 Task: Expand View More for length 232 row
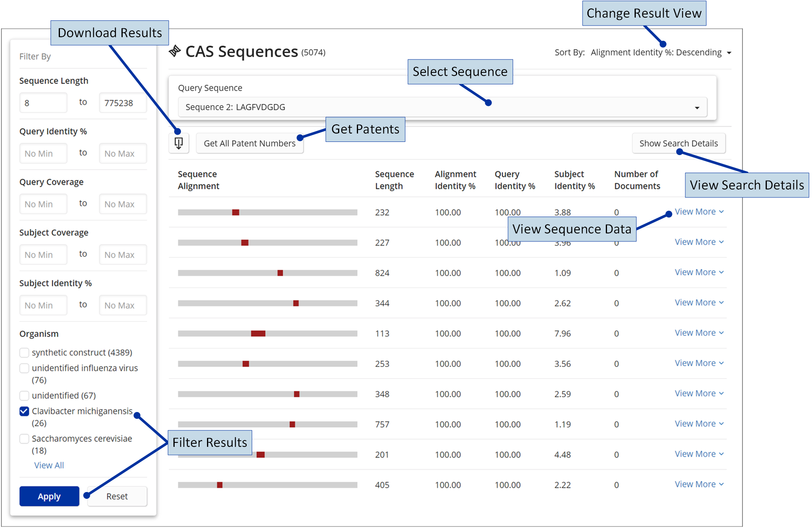[x=699, y=212]
